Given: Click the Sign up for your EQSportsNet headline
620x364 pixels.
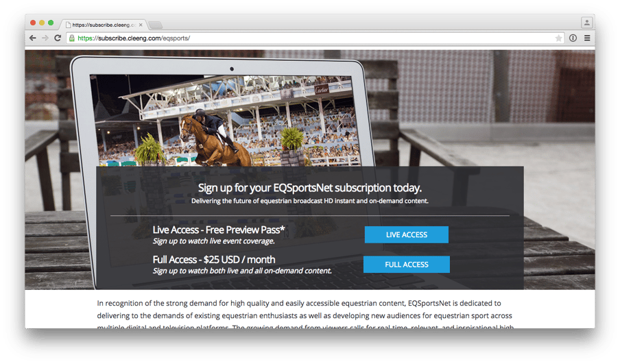Looking at the screenshot, I should click(x=309, y=188).
